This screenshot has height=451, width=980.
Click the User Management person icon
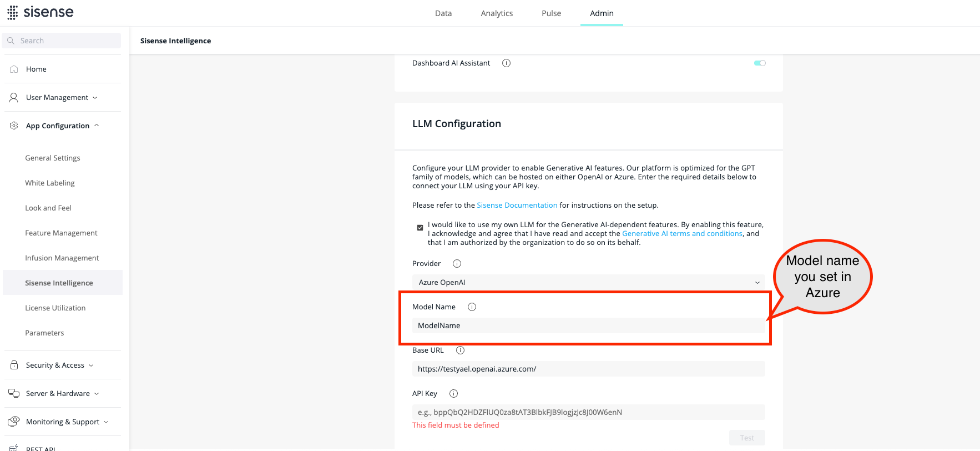pyautogui.click(x=14, y=97)
